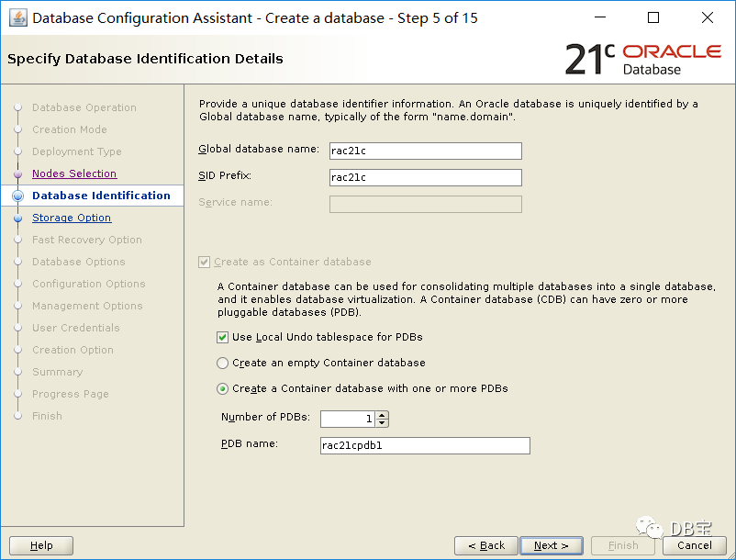736x560 pixels.
Task: Cancel the database creation wizard
Action: [694, 545]
